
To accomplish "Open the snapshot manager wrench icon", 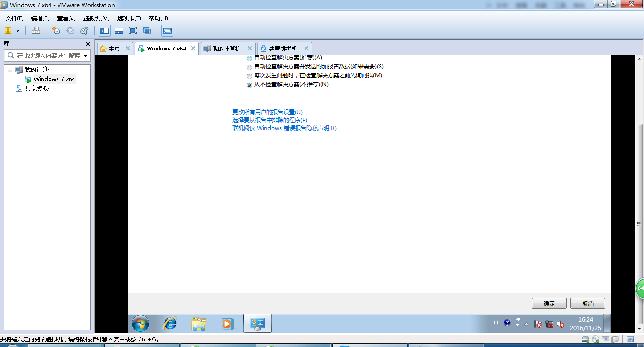I will click(x=84, y=31).
